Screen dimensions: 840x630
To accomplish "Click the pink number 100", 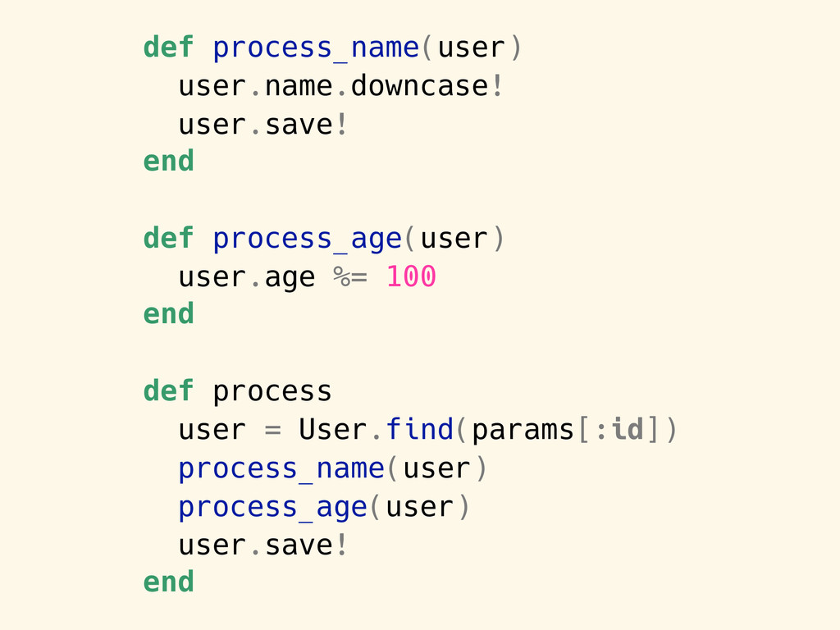I will (411, 277).
